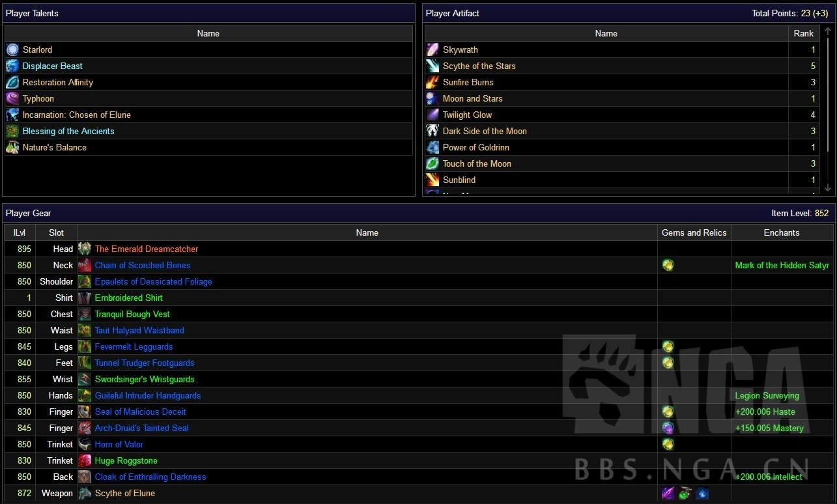Click the Skywrath artifact trait icon
The width and height of the screenshot is (837, 504).
coord(433,49)
